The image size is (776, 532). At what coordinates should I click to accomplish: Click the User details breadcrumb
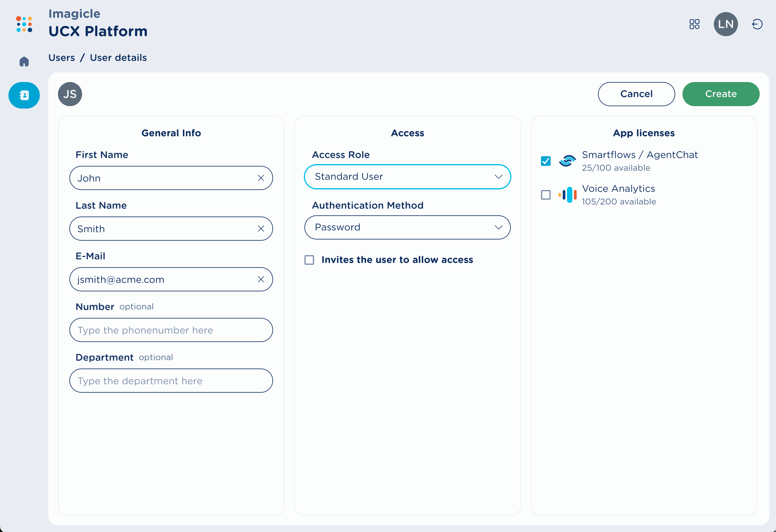[x=118, y=58]
